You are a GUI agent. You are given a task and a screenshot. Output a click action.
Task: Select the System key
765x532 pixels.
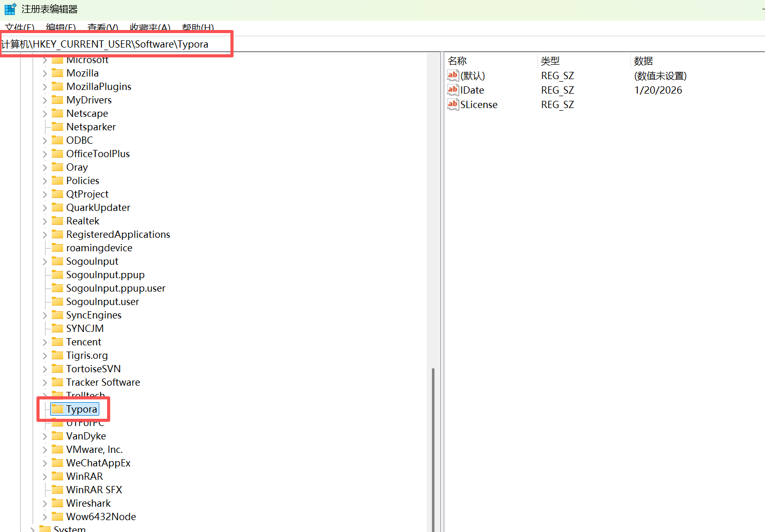coord(70,528)
